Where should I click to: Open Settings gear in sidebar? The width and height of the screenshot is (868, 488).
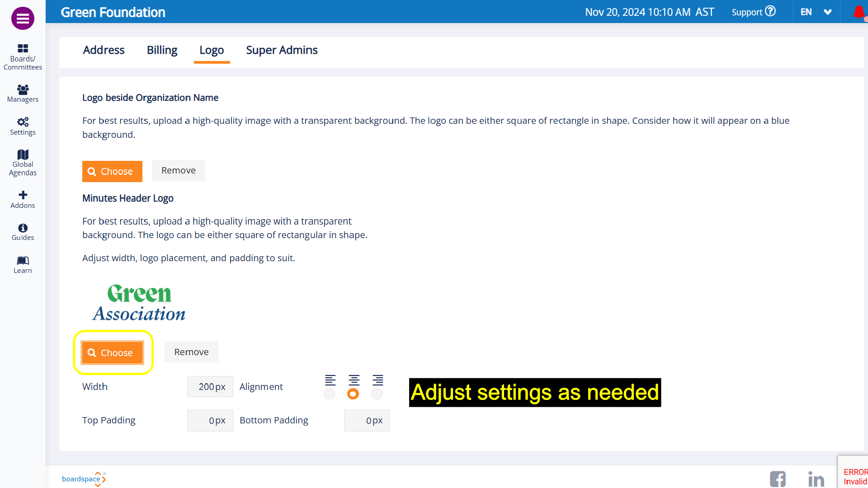tap(23, 126)
